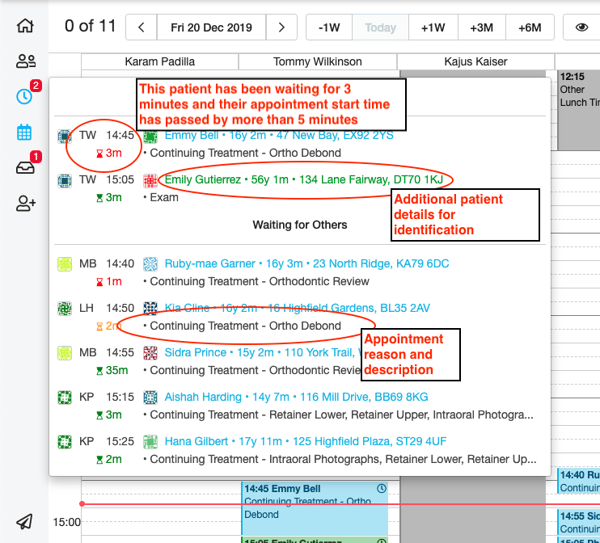Click Emmy Bell's patient avatar icon
This screenshot has width=600, height=543.
[x=151, y=135]
